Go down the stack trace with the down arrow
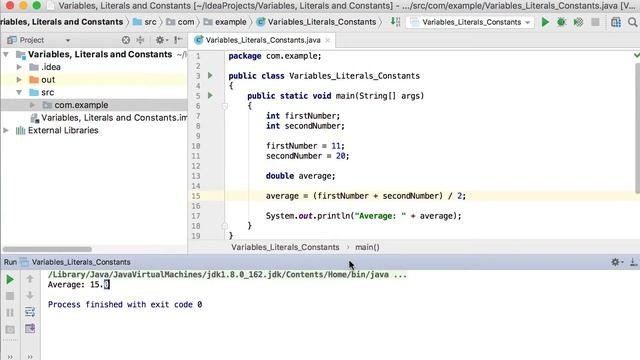 [30, 296]
